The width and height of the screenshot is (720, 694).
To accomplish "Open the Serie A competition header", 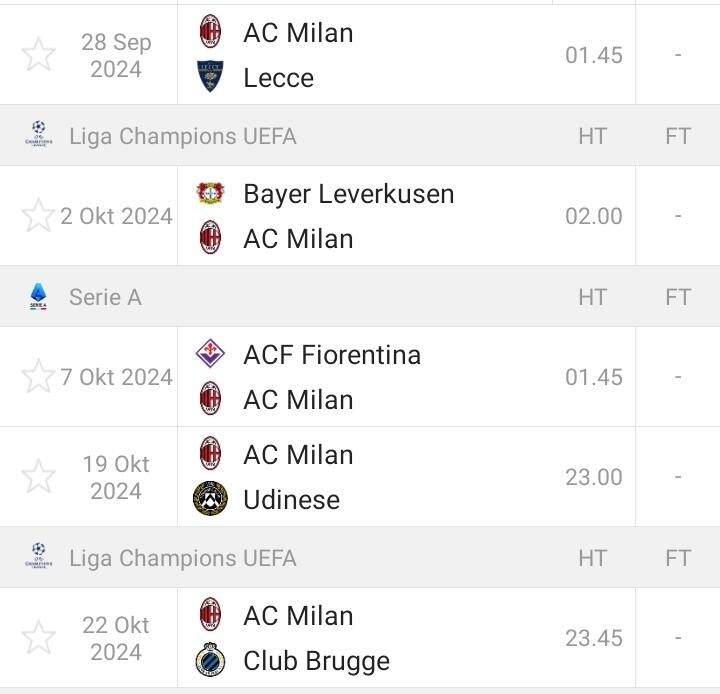I will point(105,297).
